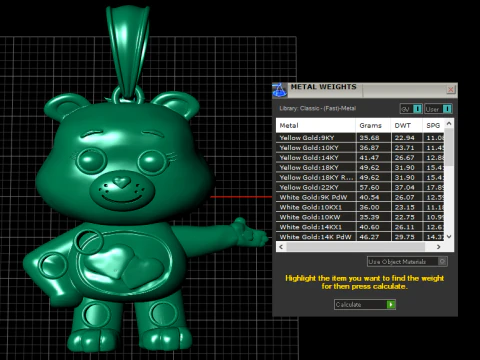The width and height of the screenshot is (480, 360).
Task: Click the Metal Weights scale icon
Action: tap(279, 90)
